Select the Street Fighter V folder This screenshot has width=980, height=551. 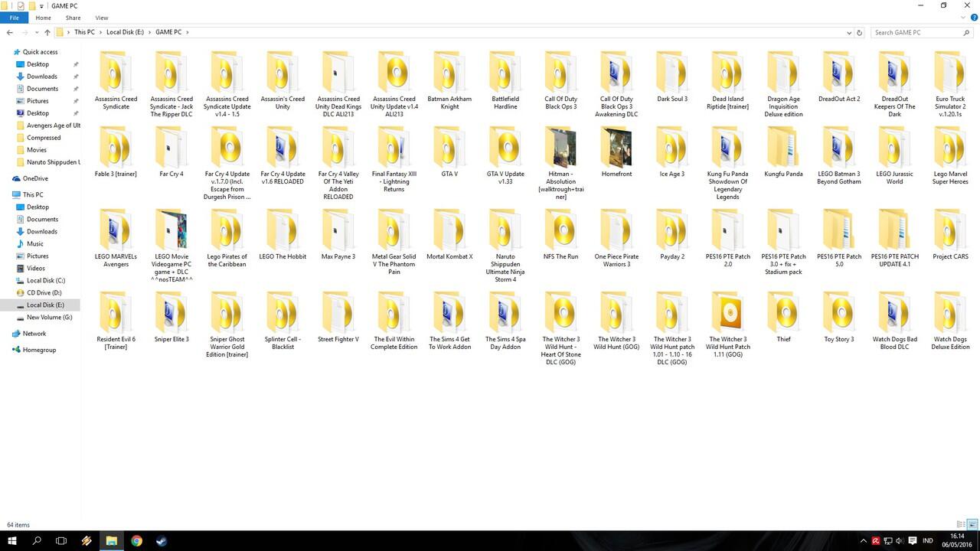(338, 317)
